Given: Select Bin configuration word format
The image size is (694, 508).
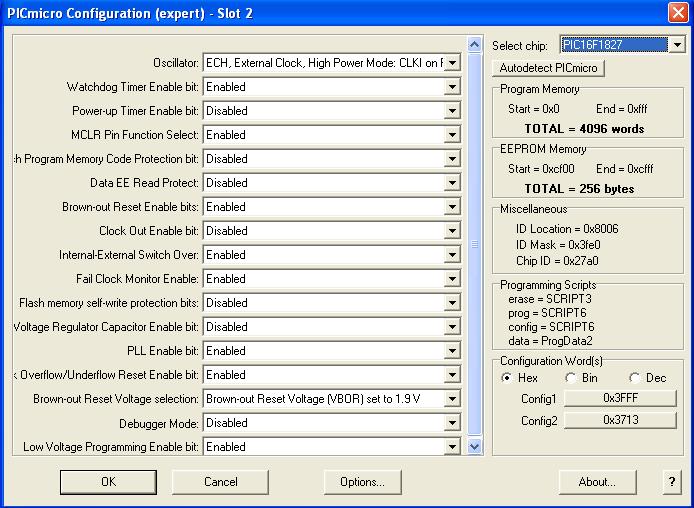Looking at the screenshot, I should point(571,378).
